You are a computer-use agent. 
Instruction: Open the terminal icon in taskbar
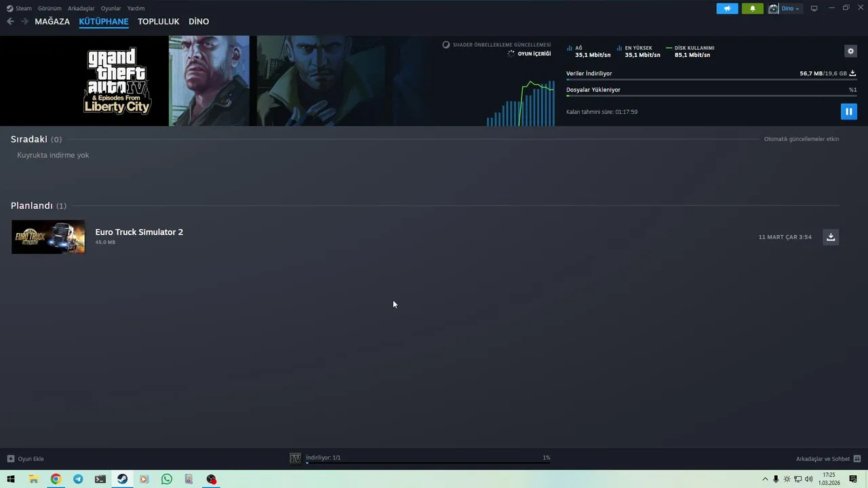pyautogui.click(x=100, y=479)
